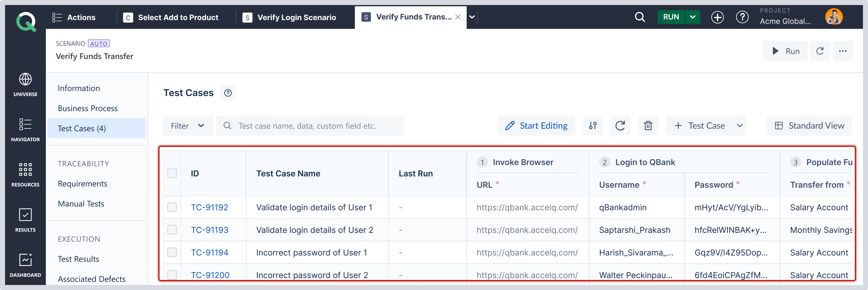Screen dimensions: 868x290
Task: Click the delete trash icon
Action: [x=648, y=126]
